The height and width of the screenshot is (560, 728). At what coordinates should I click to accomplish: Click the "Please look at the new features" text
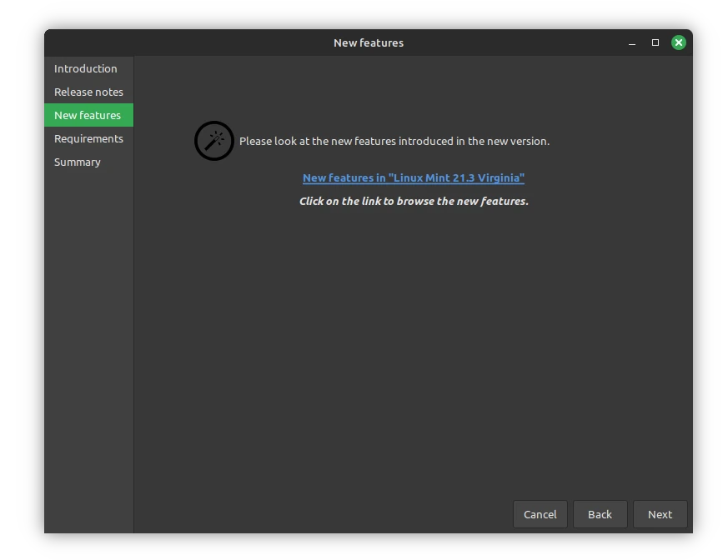[394, 141]
